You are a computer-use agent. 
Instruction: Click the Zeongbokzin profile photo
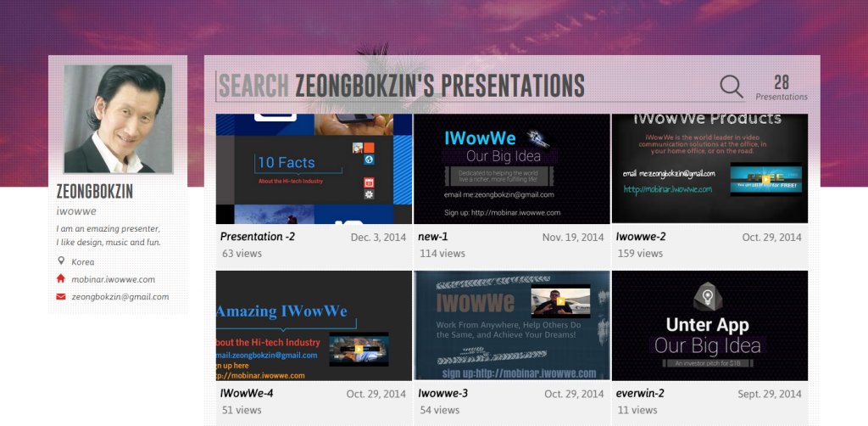[118, 119]
